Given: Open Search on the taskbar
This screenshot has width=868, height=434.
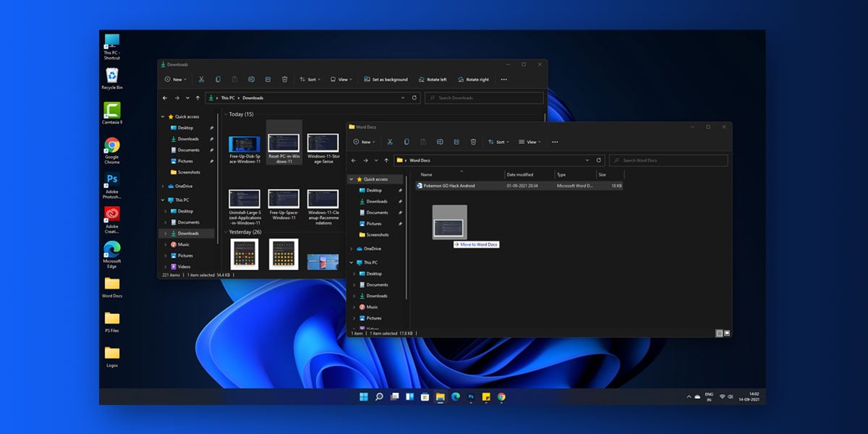Looking at the screenshot, I should tap(378, 397).
